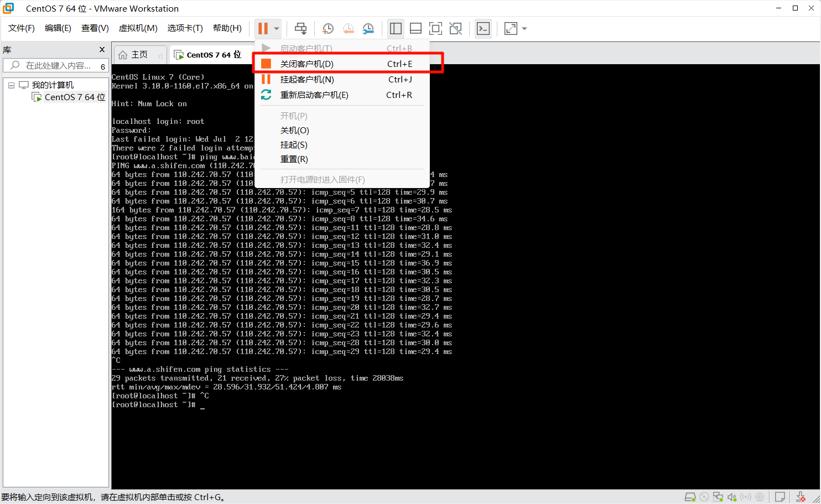Close the 库 library panel with X
The image size is (821, 504).
click(102, 49)
